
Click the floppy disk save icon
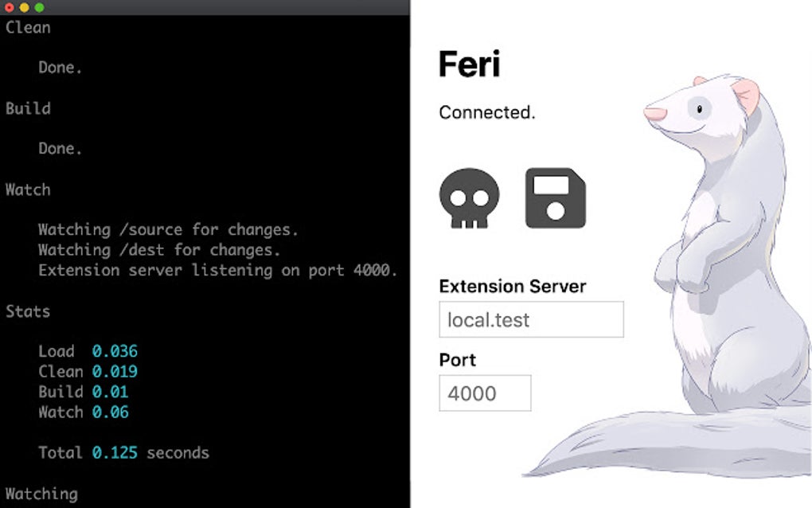555,198
